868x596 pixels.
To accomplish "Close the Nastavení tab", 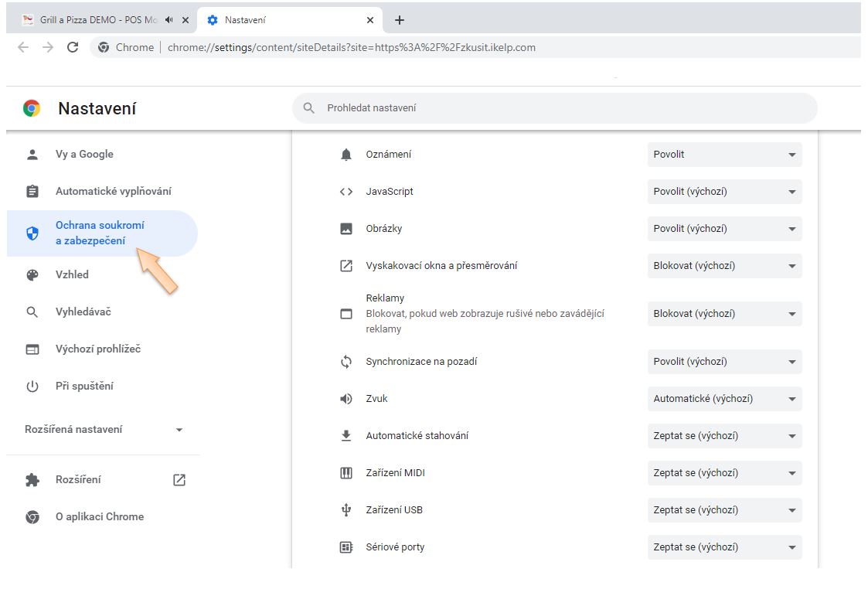I will [x=370, y=20].
